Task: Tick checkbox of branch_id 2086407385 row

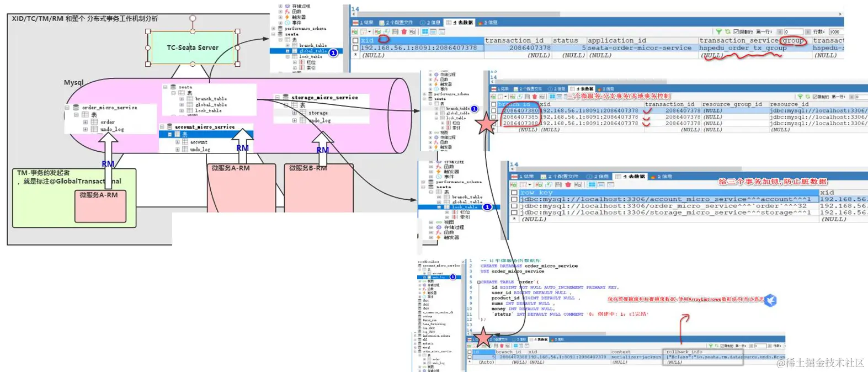Action: point(494,117)
